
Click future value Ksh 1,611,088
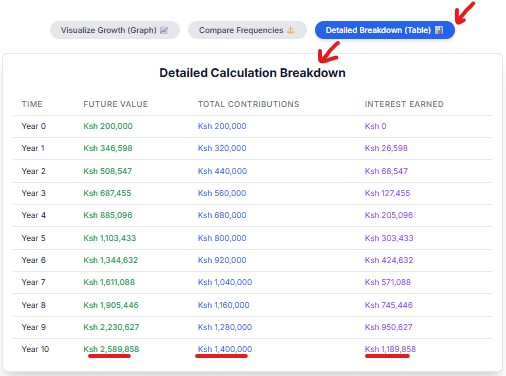coord(109,282)
